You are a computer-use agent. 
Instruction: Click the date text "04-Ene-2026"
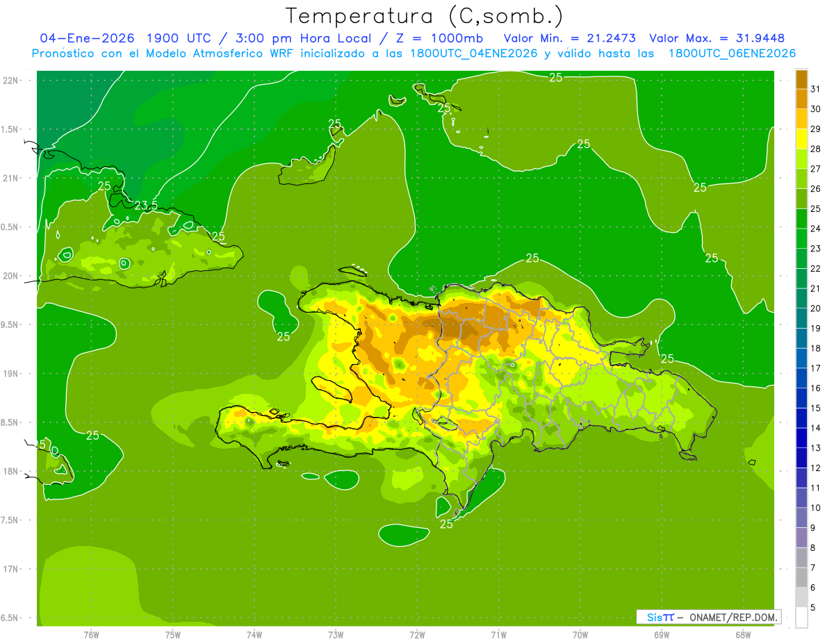pyautogui.click(x=88, y=38)
